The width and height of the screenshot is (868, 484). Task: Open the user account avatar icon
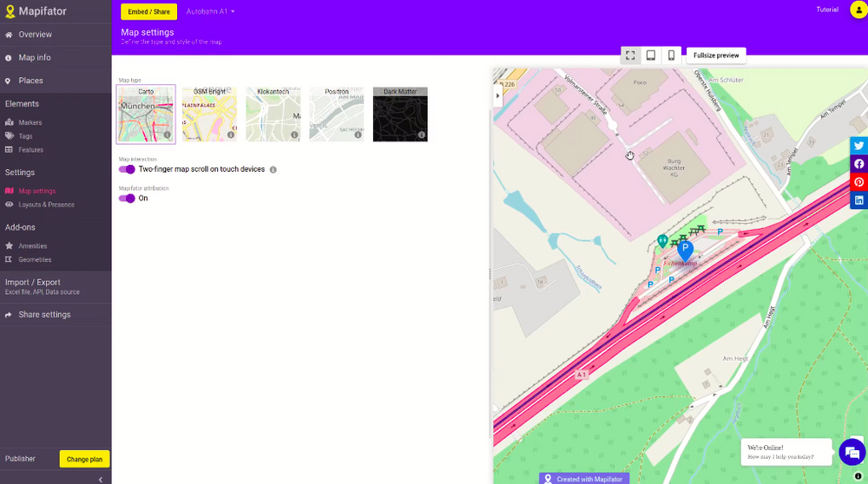(x=858, y=10)
